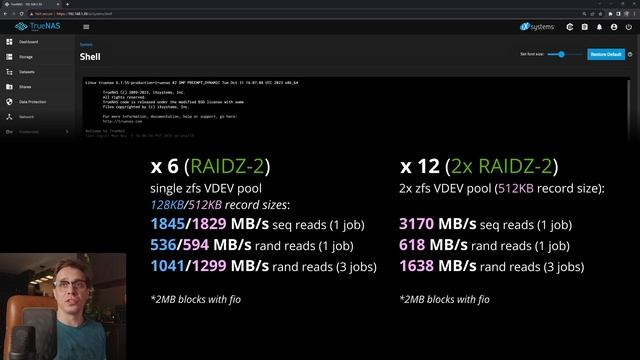640x360 pixels.
Task: Select the TrueNAS browser tab
Action: tap(31, 4)
